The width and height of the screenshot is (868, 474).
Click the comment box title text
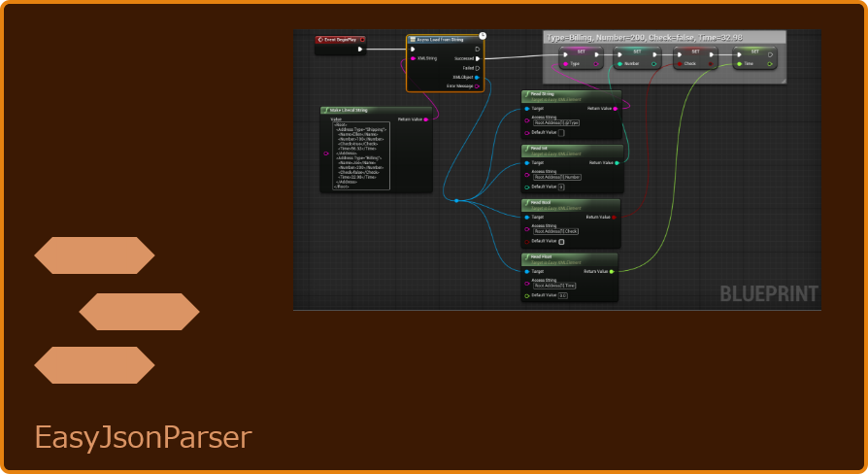(x=645, y=38)
